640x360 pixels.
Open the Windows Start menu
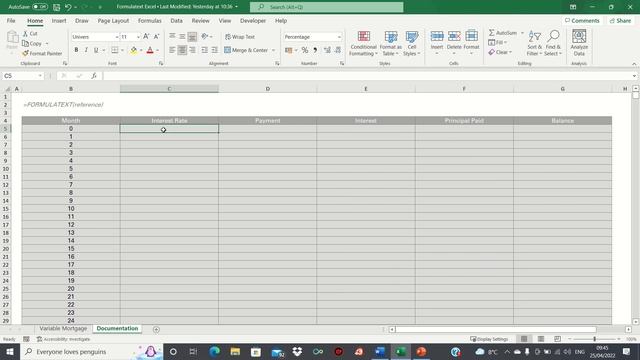click(10, 352)
